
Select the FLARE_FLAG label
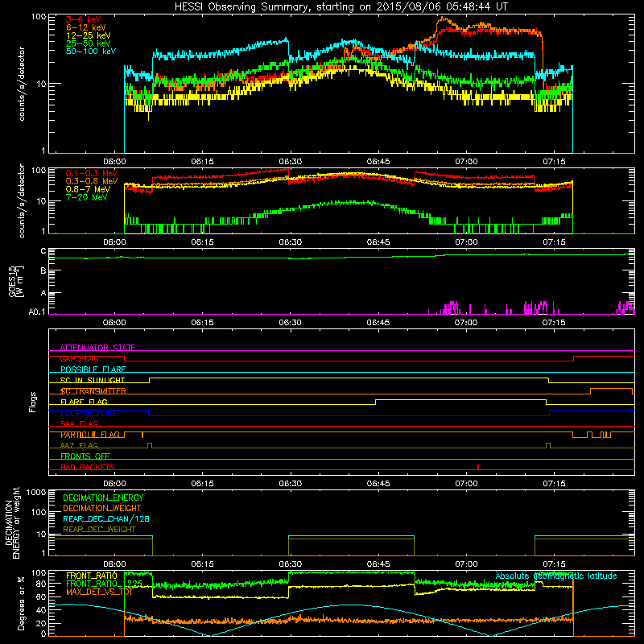[84, 402]
